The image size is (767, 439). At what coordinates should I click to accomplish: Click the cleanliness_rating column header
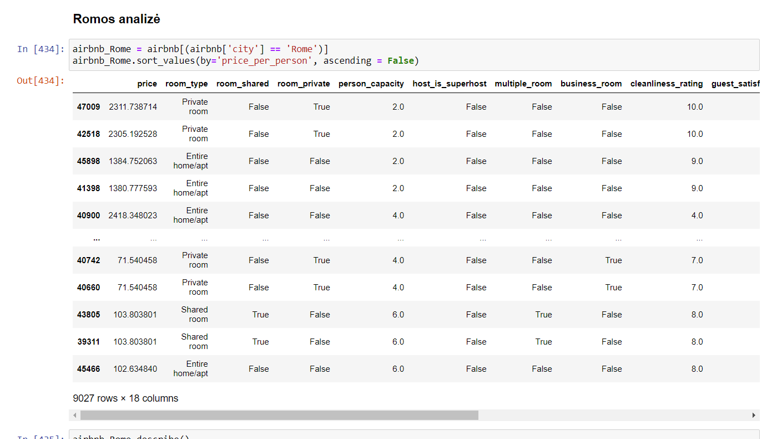666,84
